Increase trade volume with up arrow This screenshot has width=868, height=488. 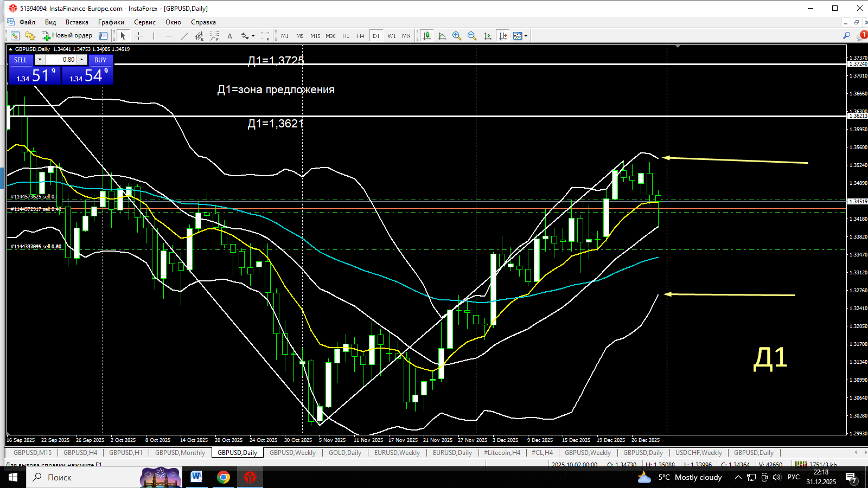tap(81, 60)
